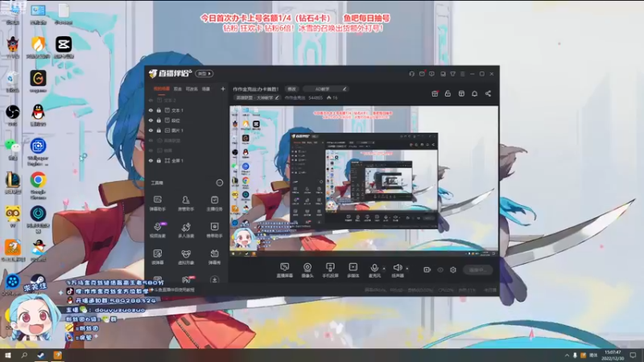Click the taskbar clock showing 2022/12/30

point(613,356)
